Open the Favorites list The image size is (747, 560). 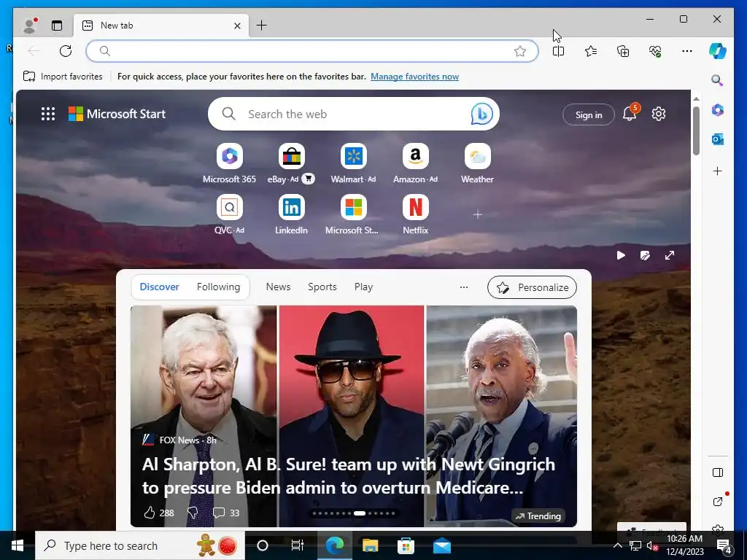point(591,51)
